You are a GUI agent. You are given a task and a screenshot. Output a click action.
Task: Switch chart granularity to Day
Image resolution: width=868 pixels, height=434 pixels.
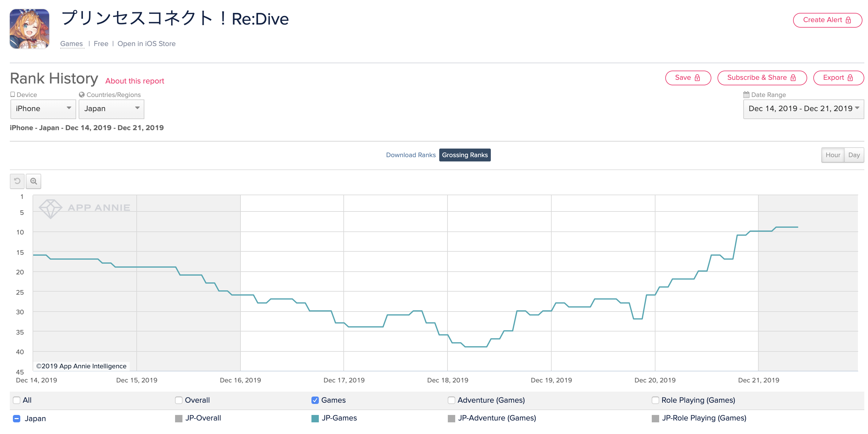click(854, 155)
